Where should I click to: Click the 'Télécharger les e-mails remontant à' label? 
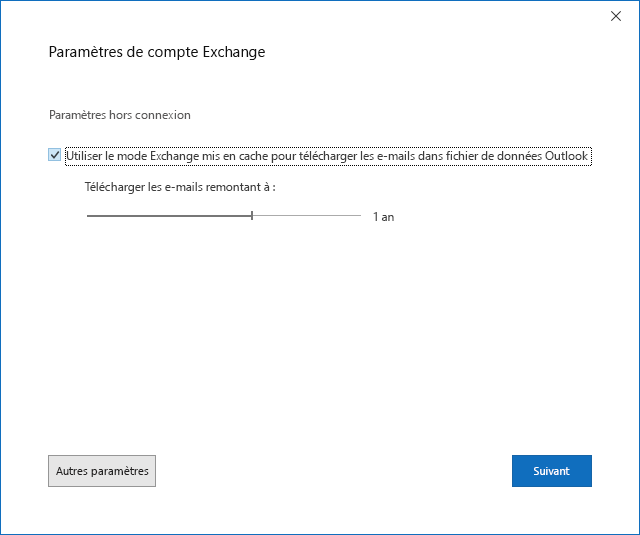[x=179, y=187]
